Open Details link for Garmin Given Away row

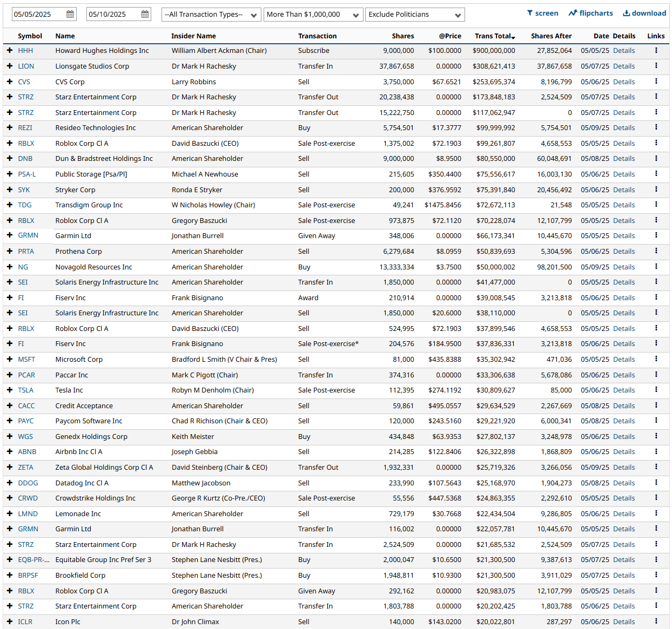pos(624,235)
